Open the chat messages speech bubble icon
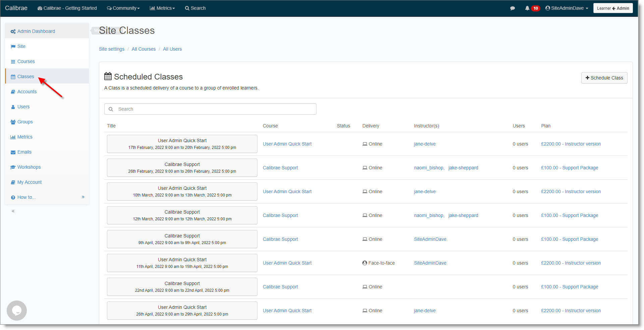The height and width of the screenshot is (330, 644). click(512, 8)
